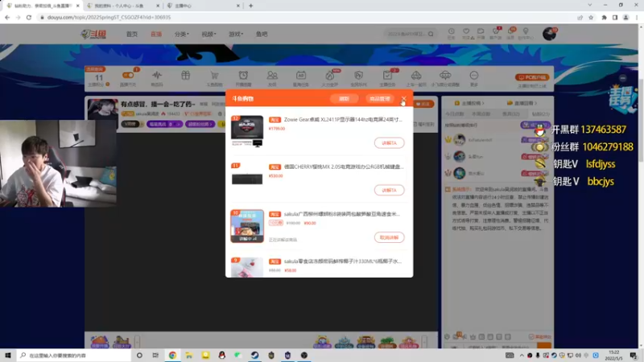Open the user avatar in header
The image size is (644, 362).
(x=549, y=34)
